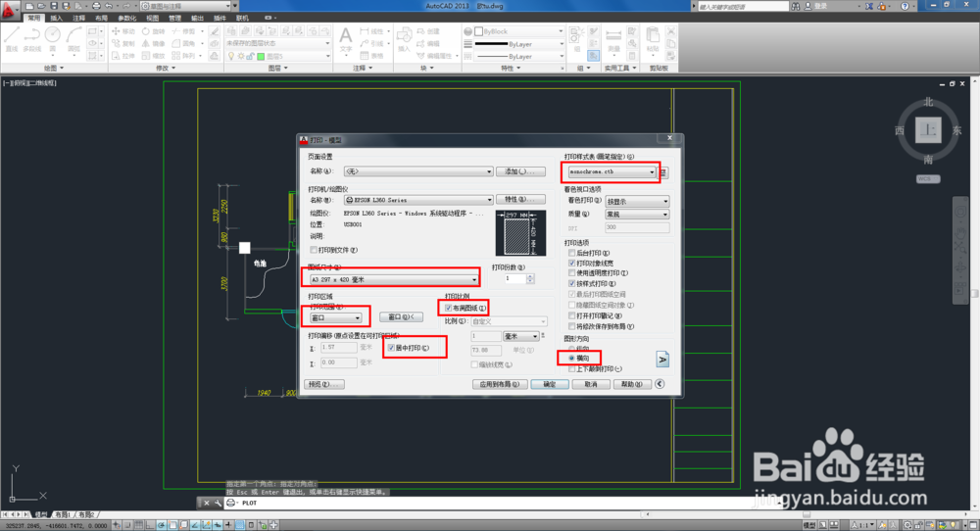980x531 pixels.
Task: Click the 确定 (OK) button in plot dialog
Action: (x=550, y=384)
